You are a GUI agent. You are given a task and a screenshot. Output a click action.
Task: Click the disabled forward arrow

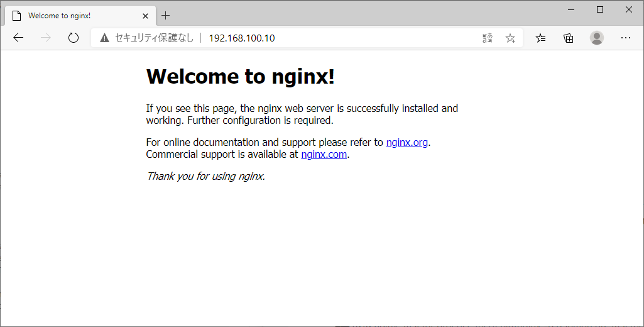(46, 38)
